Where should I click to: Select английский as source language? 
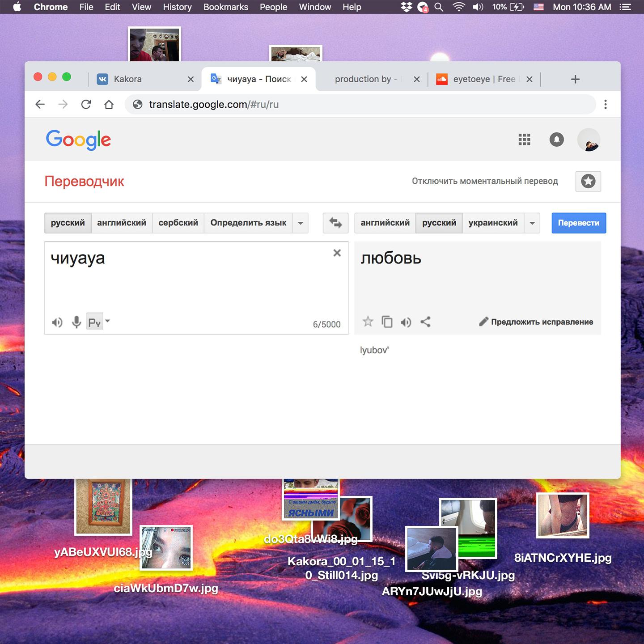point(122,223)
